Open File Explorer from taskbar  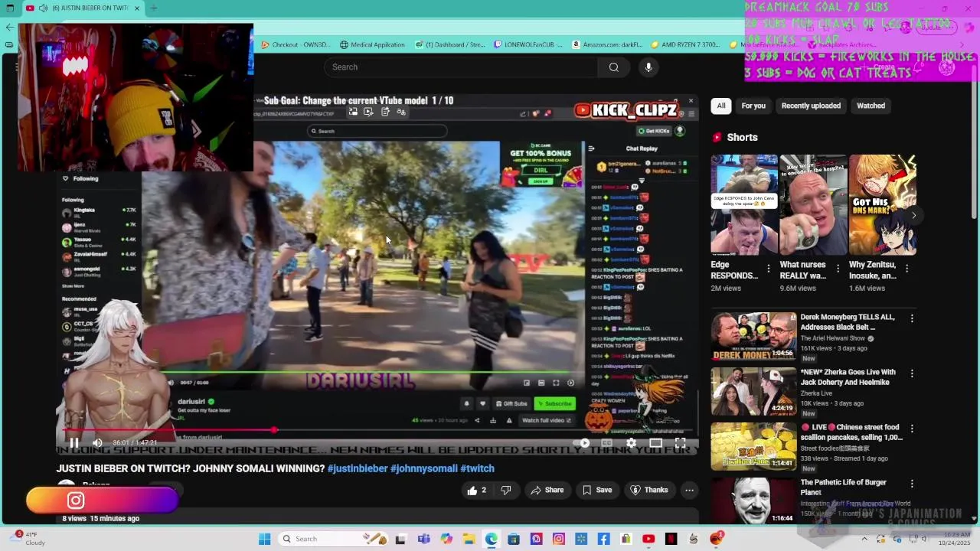click(x=469, y=539)
